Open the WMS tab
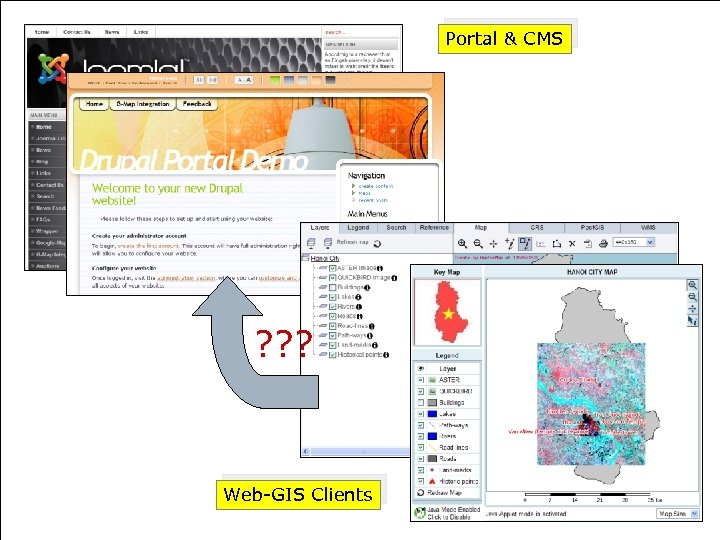 648,228
